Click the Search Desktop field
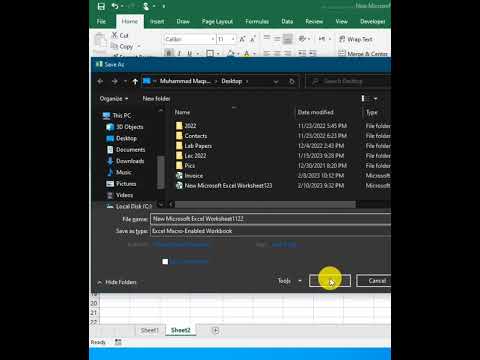480x360 pixels. (348, 81)
